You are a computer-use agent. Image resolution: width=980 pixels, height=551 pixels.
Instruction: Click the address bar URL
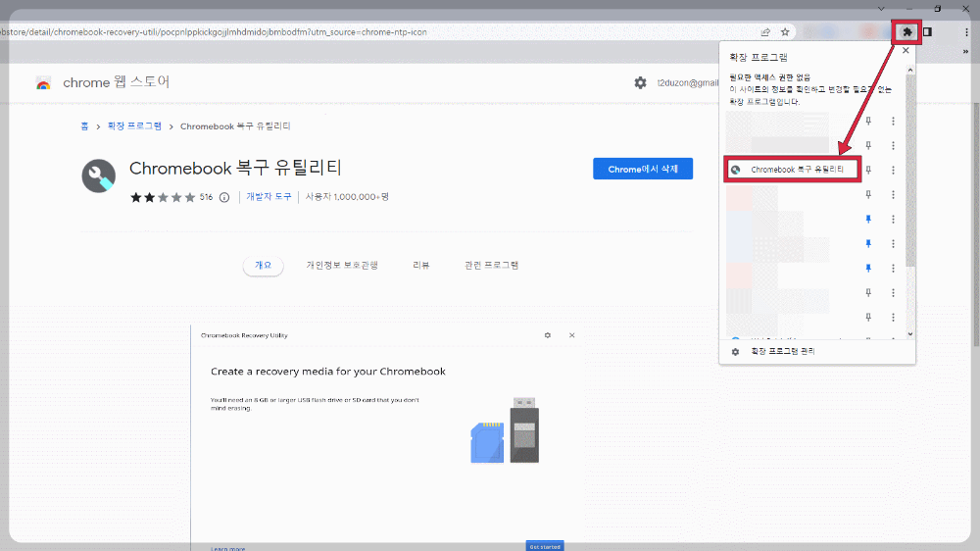(214, 32)
